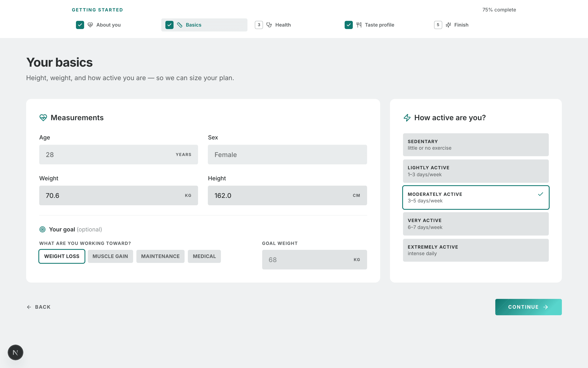Select the Sedentary activity level
Image resolution: width=588 pixels, height=368 pixels.
(x=476, y=145)
